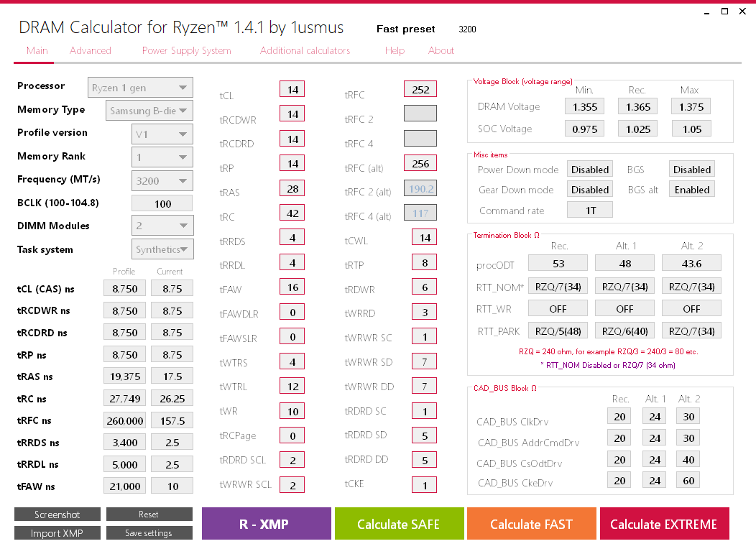Screen dimensions: 756x554
Task: Click RTT_WR Rec. OFF value
Action: tap(558, 308)
